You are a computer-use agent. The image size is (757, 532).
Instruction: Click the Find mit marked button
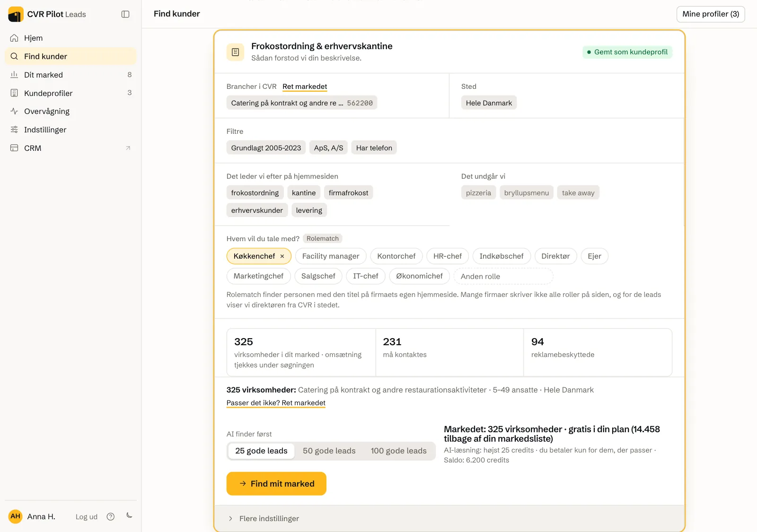(x=276, y=484)
